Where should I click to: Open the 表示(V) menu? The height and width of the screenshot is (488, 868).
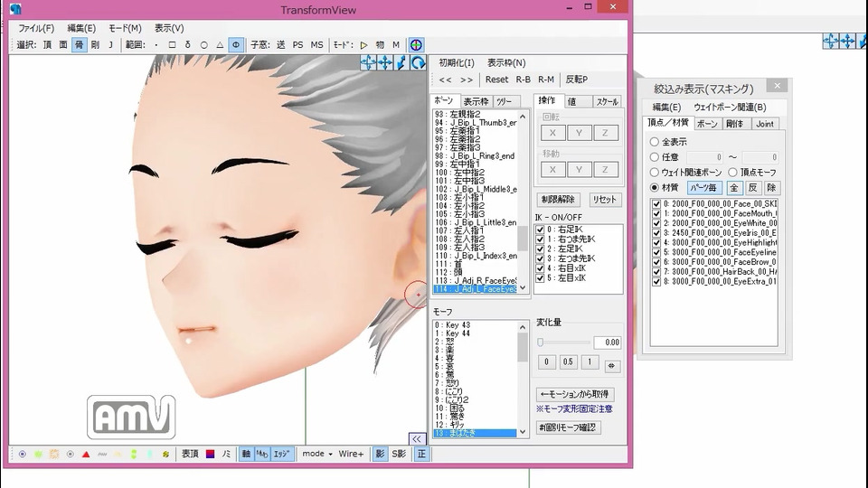[x=168, y=28]
